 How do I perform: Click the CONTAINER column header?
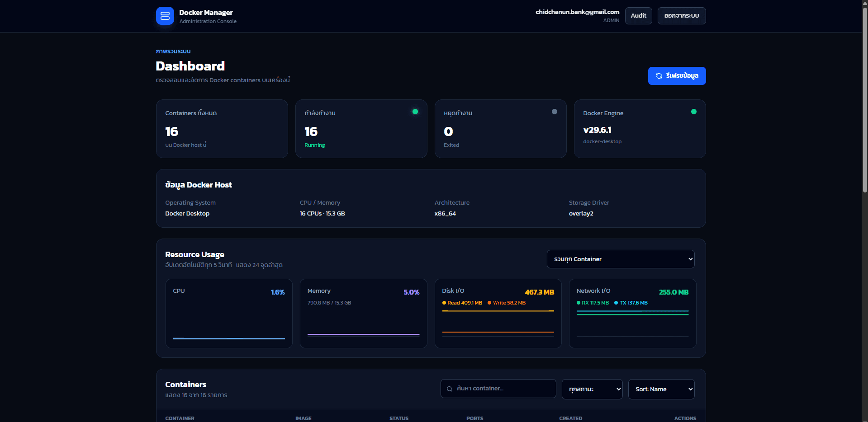180,418
